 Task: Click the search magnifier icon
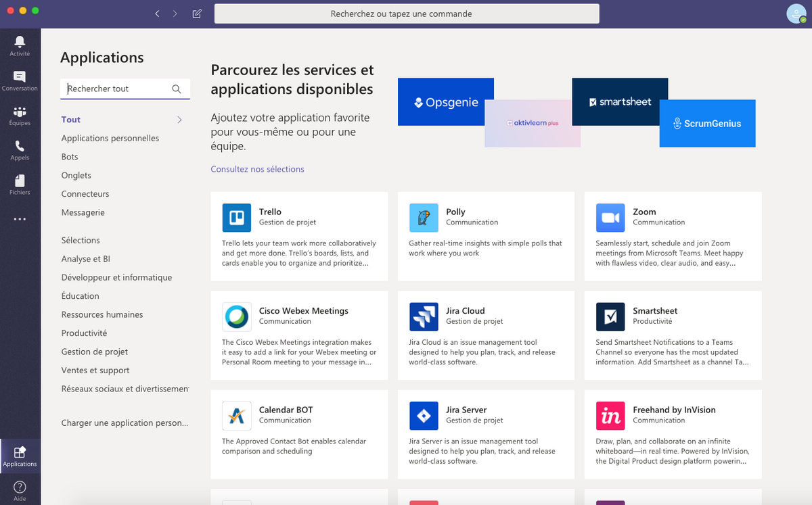click(x=177, y=89)
